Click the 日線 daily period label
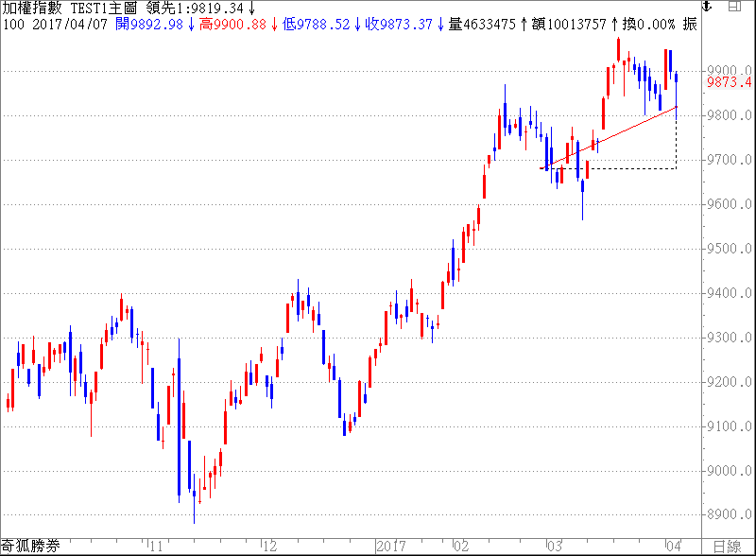This screenshot has height=556, width=756. (727, 547)
